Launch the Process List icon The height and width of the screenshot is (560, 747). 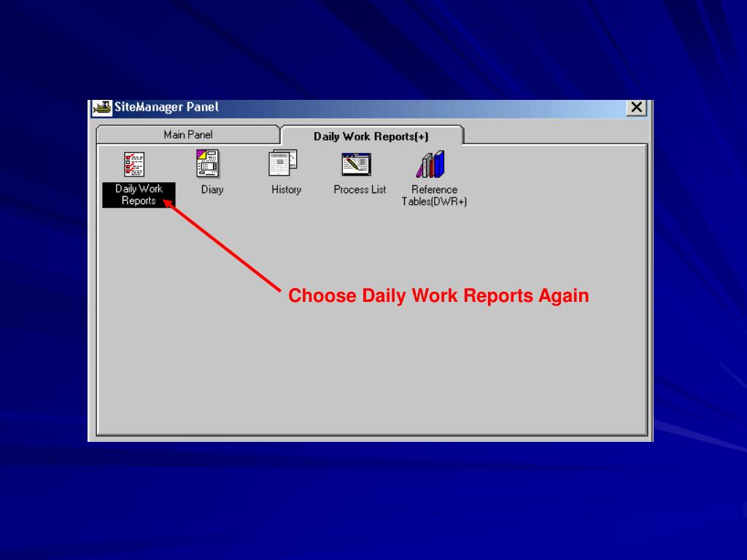pyautogui.click(x=356, y=164)
